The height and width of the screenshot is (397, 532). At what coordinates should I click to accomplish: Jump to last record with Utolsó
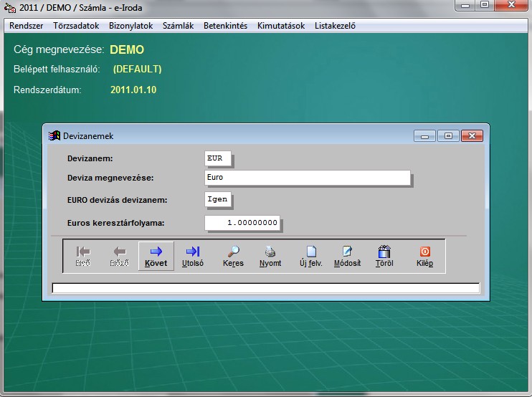193,256
